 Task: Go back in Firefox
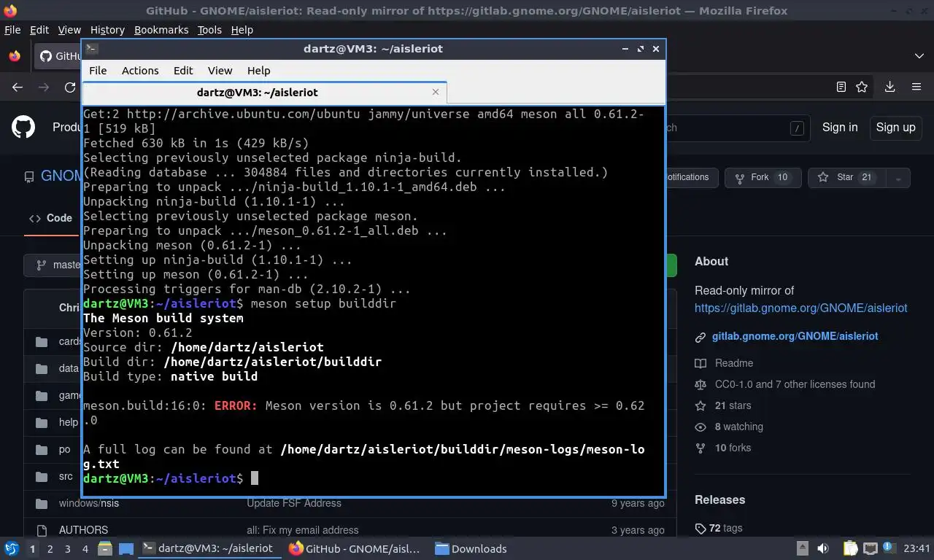[18, 87]
